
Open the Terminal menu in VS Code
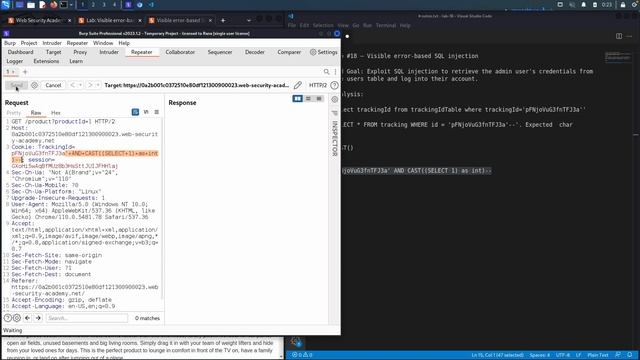coord(386,25)
